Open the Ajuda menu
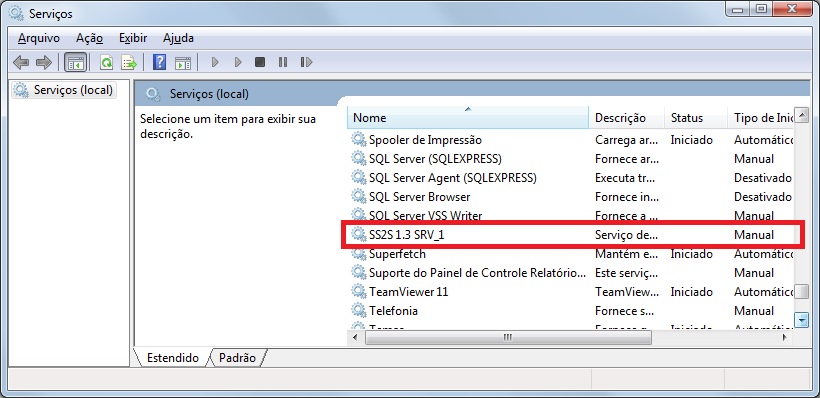This screenshot has height=398, width=820. click(178, 38)
